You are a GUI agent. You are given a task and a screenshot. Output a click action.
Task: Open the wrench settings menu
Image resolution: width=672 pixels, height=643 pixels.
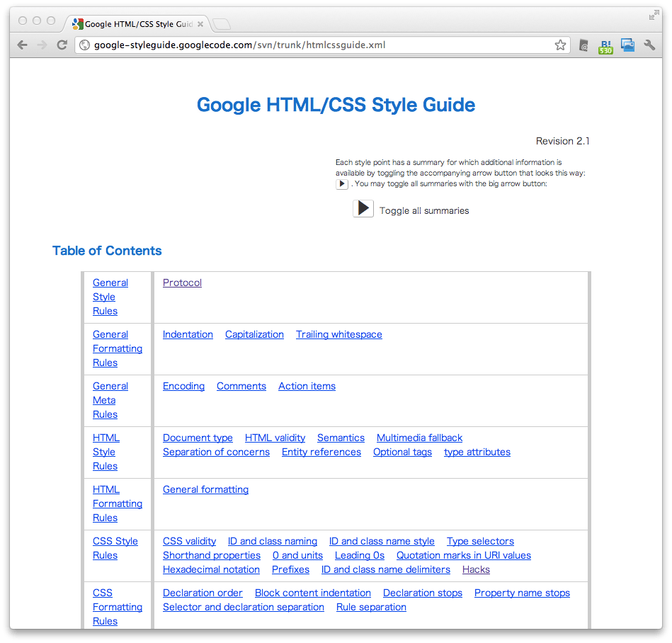click(x=650, y=45)
